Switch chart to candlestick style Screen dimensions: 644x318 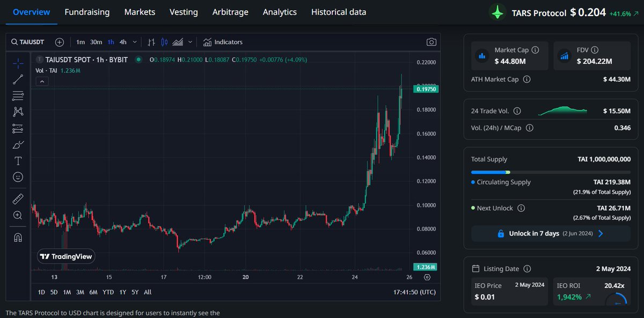[165, 42]
